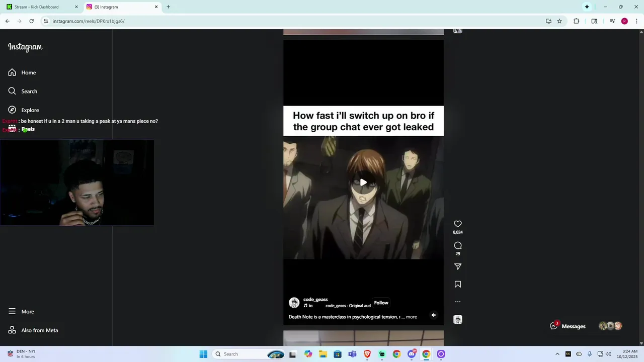This screenshot has width=644, height=362.
Task: Play the paused reel video
Action: [x=363, y=183]
